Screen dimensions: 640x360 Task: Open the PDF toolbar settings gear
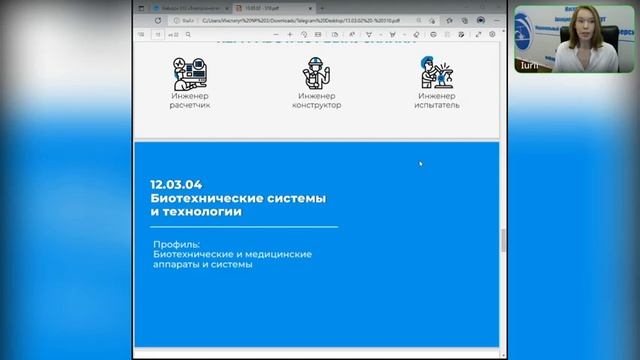click(x=492, y=35)
